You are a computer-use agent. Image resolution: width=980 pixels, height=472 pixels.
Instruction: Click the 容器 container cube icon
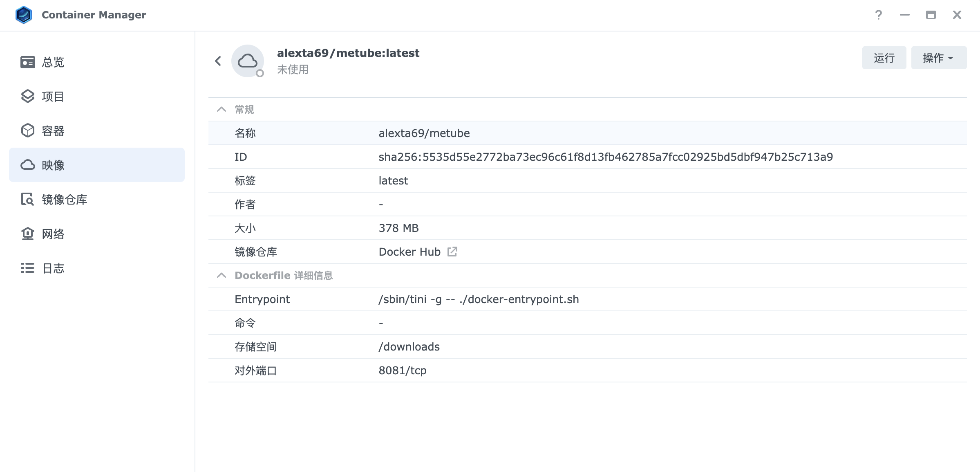click(x=27, y=131)
